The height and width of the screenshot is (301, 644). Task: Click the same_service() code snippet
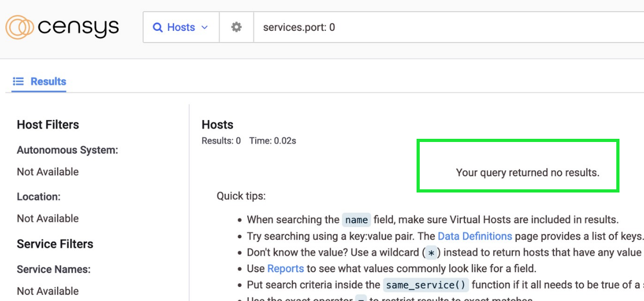point(425,285)
